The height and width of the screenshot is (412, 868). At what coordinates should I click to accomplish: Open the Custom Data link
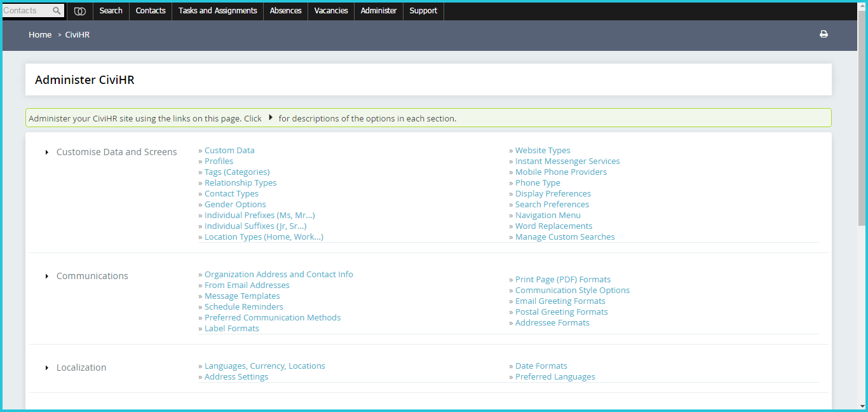(229, 151)
